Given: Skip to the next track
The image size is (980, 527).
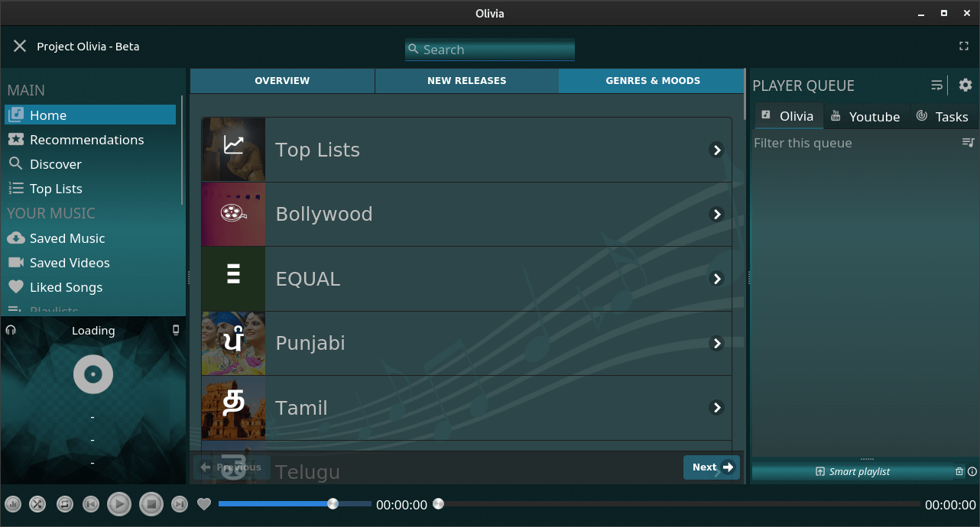Looking at the screenshot, I should click(x=179, y=504).
